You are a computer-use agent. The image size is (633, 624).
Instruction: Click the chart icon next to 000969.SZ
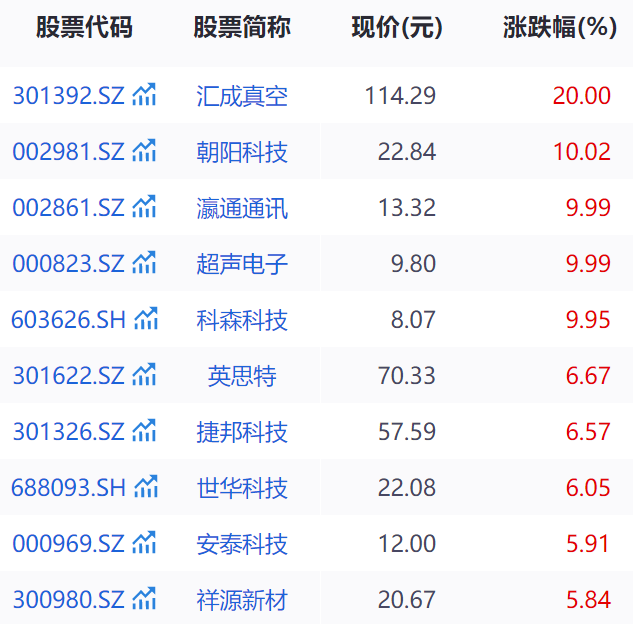click(x=145, y=544)
